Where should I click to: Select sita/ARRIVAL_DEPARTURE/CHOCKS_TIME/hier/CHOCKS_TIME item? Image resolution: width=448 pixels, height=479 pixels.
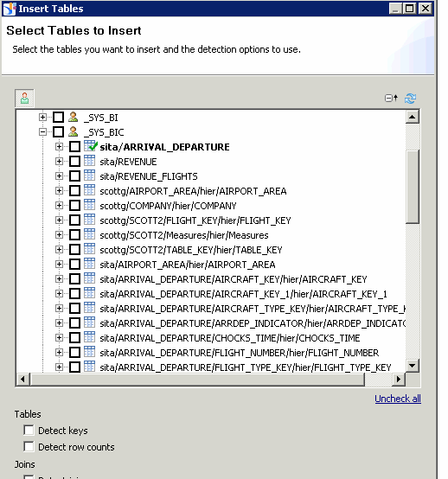pos(230,338)
